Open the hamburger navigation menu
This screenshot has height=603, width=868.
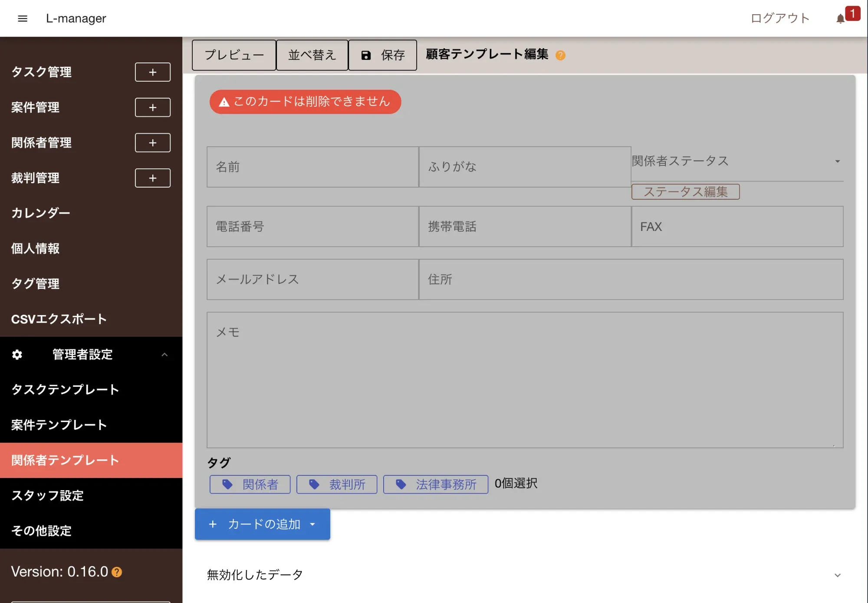tap(23, 18)
